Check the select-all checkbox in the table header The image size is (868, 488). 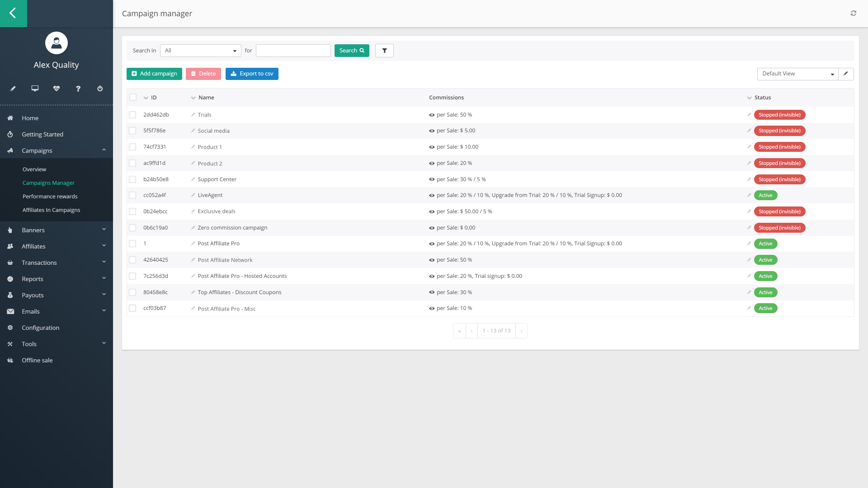[132, 97]
